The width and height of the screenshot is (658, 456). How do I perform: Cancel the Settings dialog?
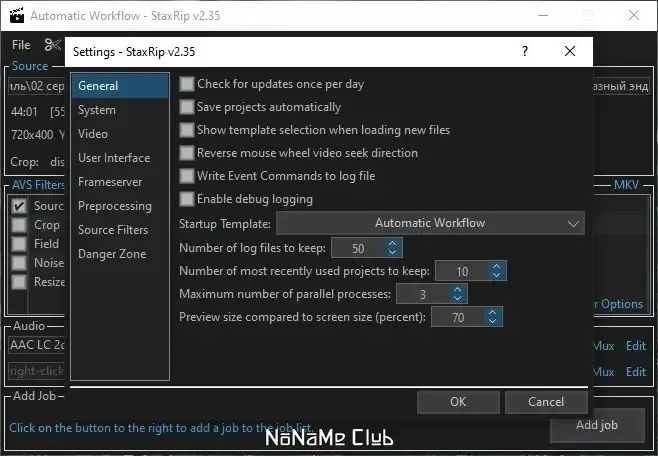click(x=546, y=402)
